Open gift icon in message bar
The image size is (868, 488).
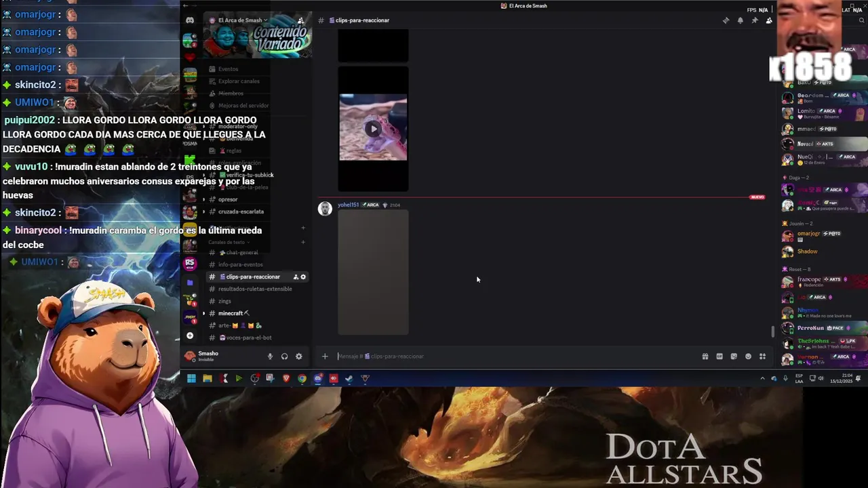pos(705,357)
